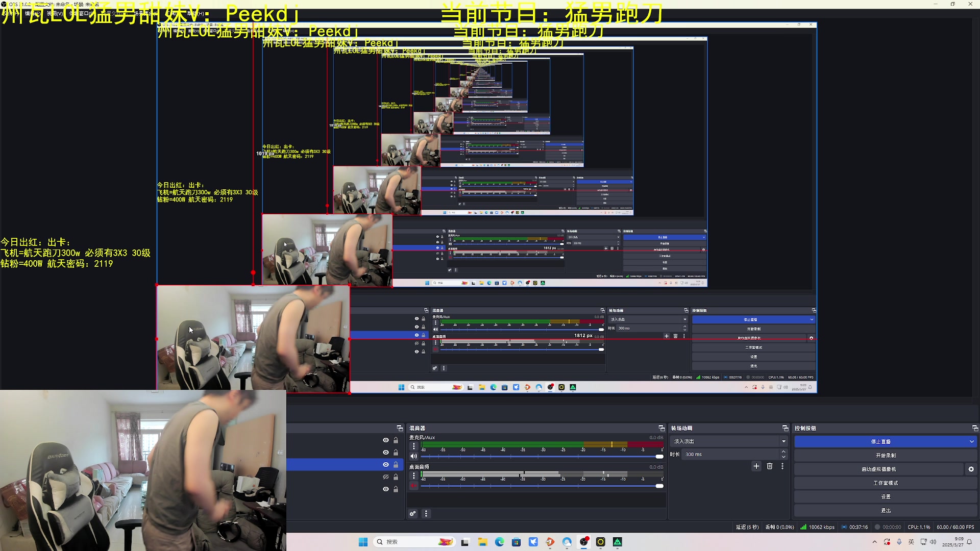The image size is (980, 551).
Task: Float the 转场动画 dock panel
Action: 786,429
